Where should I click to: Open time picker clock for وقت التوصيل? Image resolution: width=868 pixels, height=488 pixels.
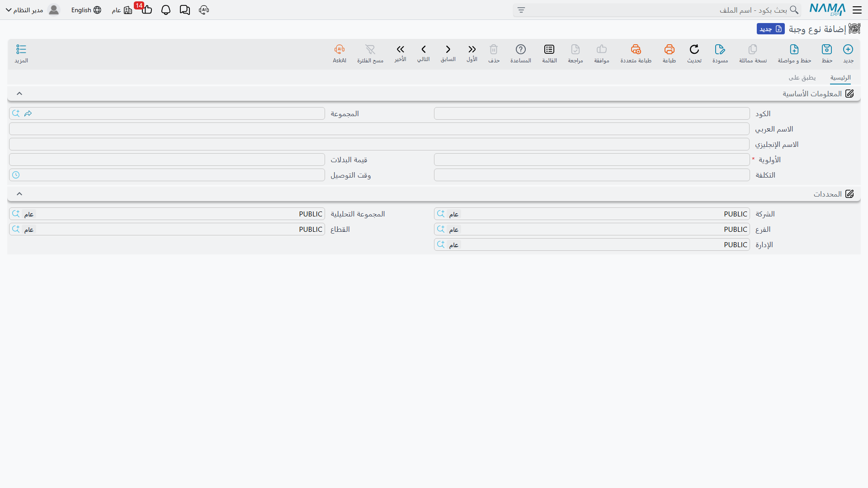click(x=16, y=175)
